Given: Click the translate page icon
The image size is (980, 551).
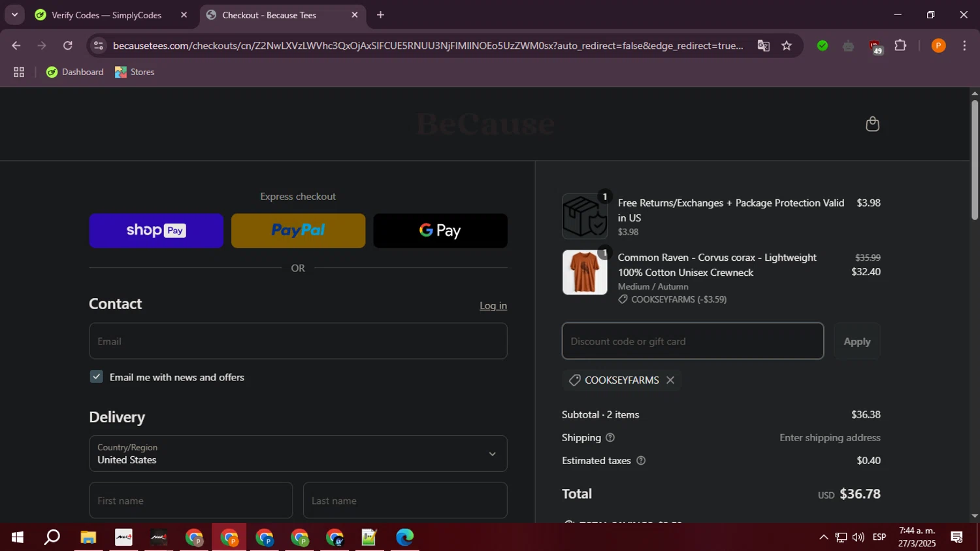Looking at the screenshot, I should [763, 46].
